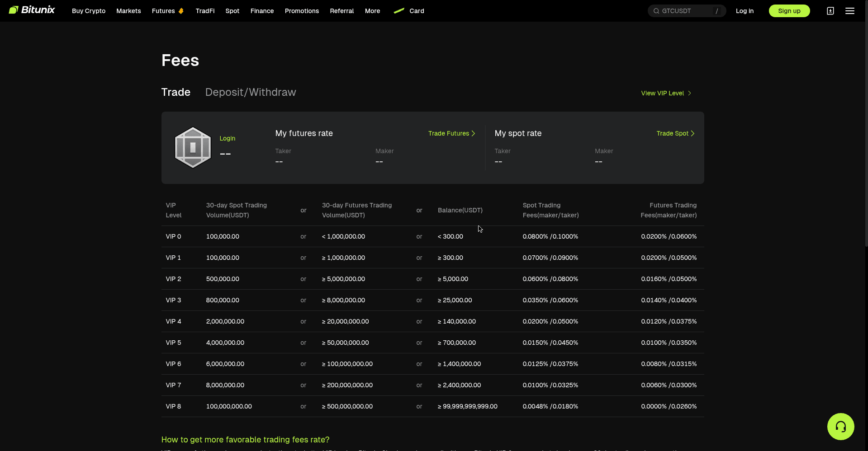Image resolution: width=868 pixels, height=451 pixels.
Task: Click the ≥ 99,999,999,999.00 balance cell
Action: coord(468,406)
